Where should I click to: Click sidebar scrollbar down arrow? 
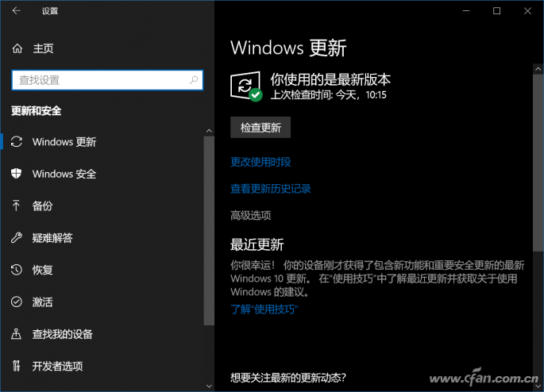point(209,386)
